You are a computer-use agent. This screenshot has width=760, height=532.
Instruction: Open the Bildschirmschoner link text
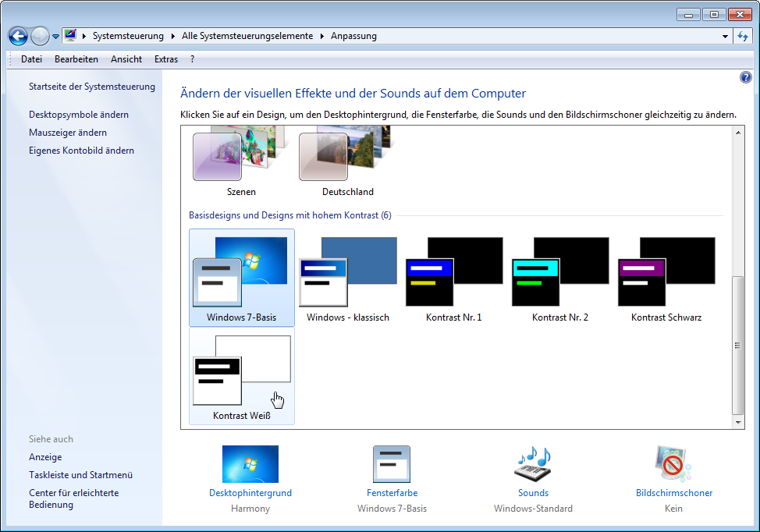coord(673,493)
